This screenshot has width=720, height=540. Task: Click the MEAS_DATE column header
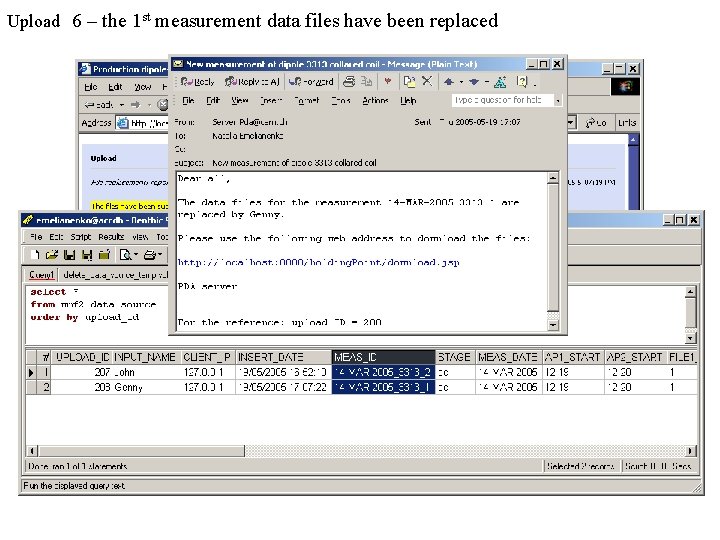pyautogui.click(x=509, y=357)
